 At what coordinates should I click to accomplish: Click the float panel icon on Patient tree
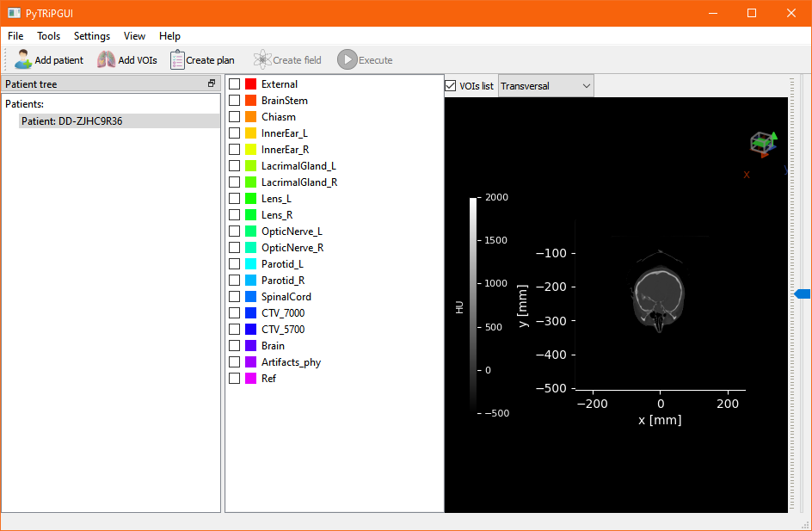click(211, 83)
